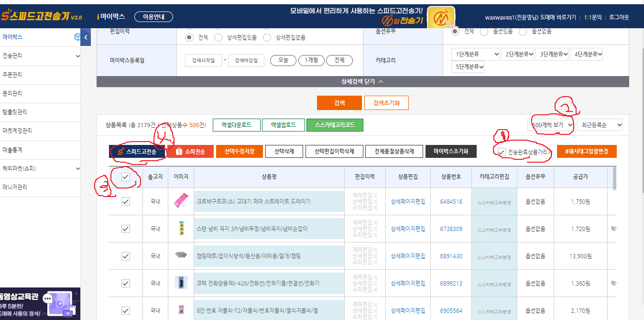Toggle the 전송완료상품가리기 checkbox
Viewport: 644px width, 320px height.
click(502, 152)
